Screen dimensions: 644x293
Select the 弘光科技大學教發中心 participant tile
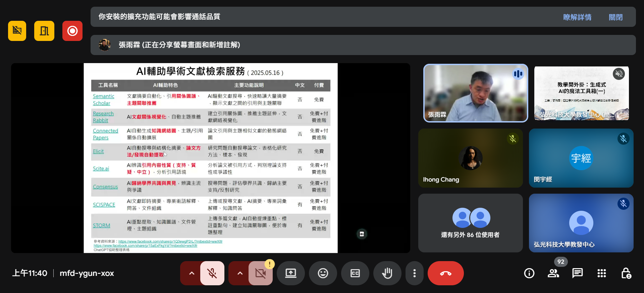point(581,223)
